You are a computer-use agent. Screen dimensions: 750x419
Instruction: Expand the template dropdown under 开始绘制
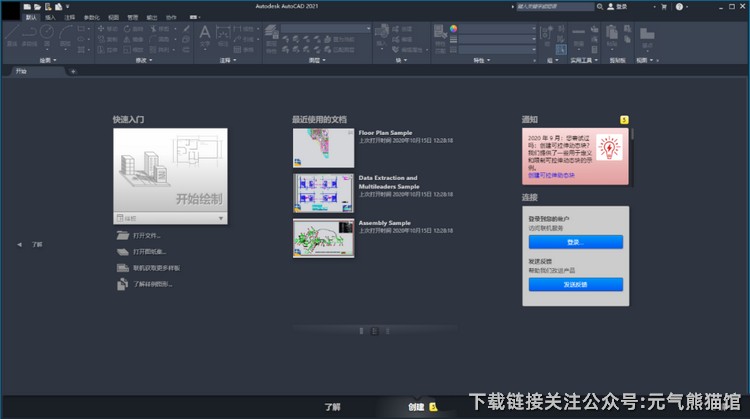pos(221,217)
